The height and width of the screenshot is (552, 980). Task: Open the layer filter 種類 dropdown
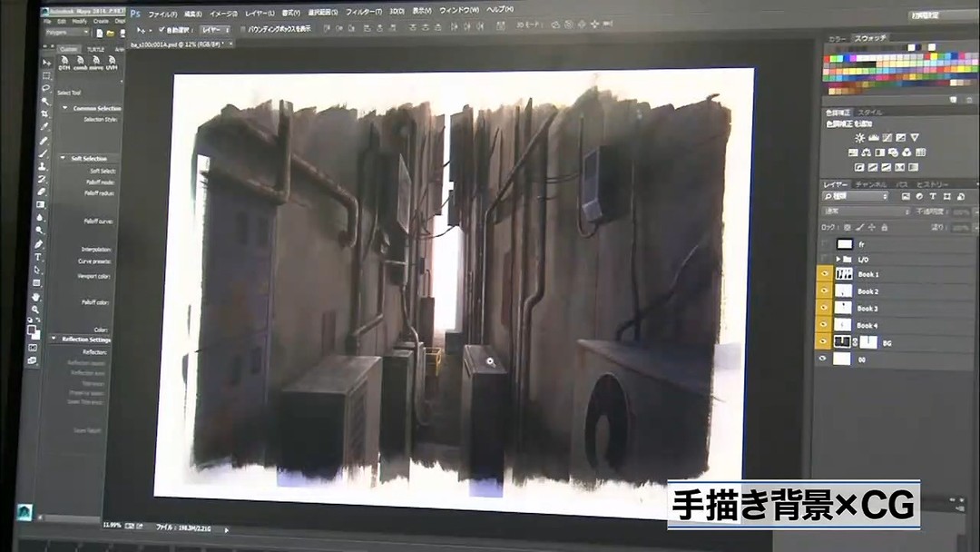(x=856, y=196)
